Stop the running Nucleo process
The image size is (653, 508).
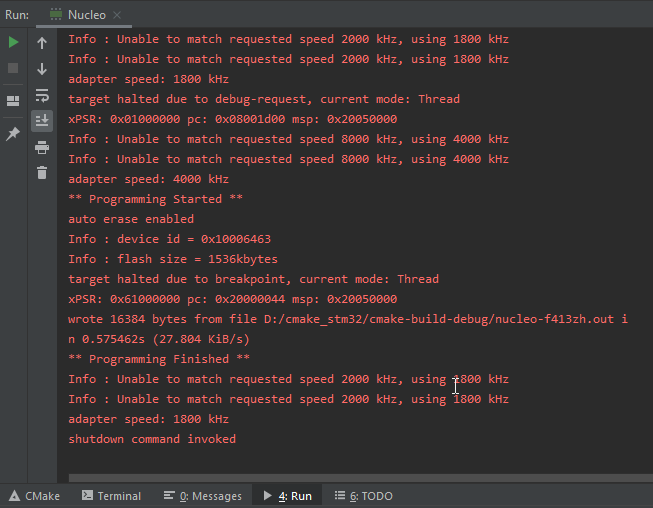(13, 68)
